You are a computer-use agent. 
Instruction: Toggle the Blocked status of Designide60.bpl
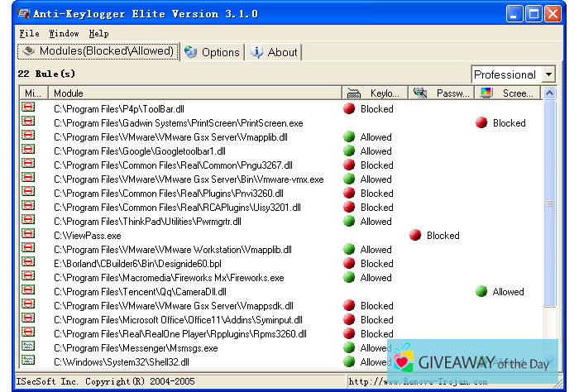pyautogui.click(x=348, y=264)
